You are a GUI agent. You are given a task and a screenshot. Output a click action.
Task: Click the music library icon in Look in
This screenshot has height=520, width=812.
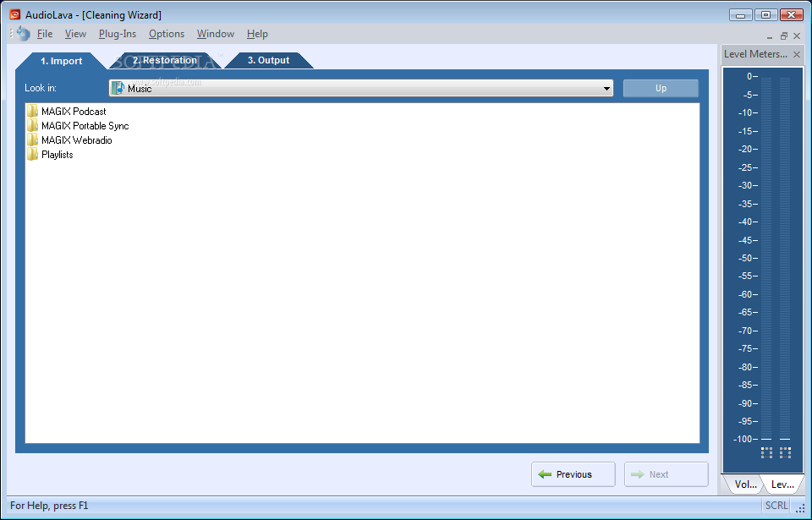[x=118, y=88]
